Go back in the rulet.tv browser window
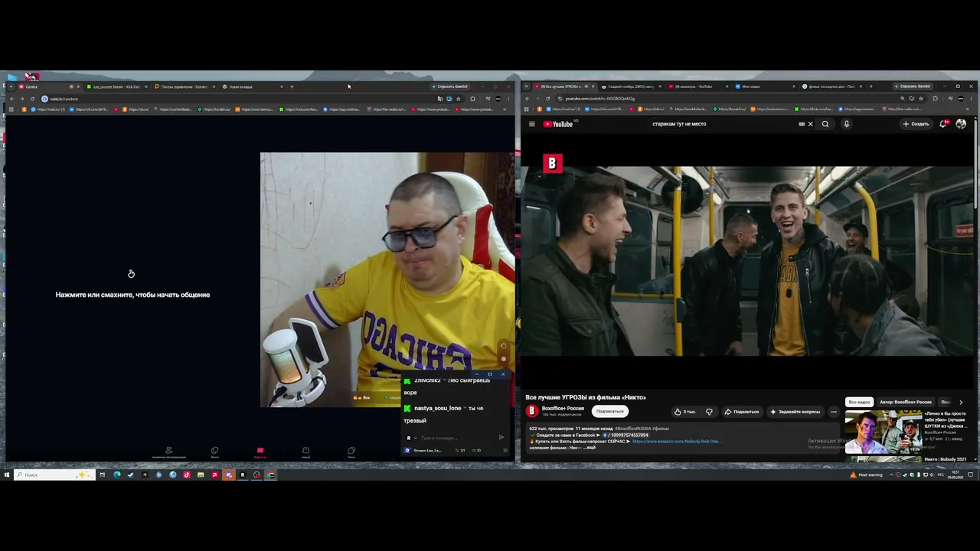 click(11, 99)
